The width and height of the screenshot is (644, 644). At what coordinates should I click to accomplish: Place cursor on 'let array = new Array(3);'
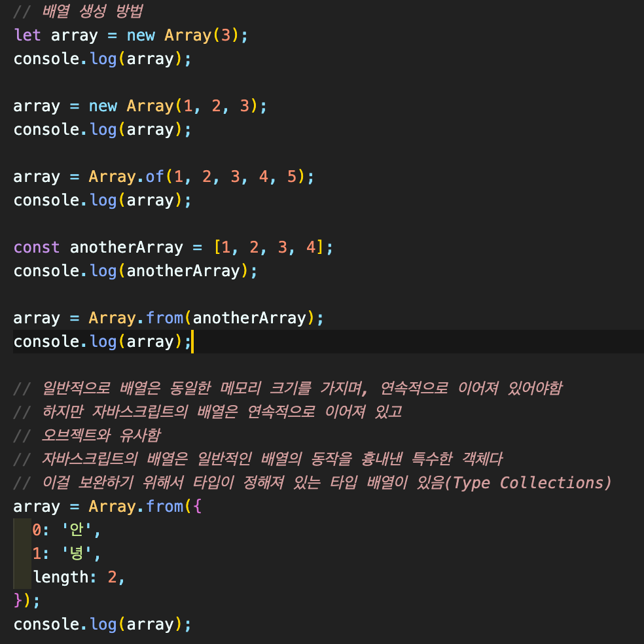click(131, 35)
